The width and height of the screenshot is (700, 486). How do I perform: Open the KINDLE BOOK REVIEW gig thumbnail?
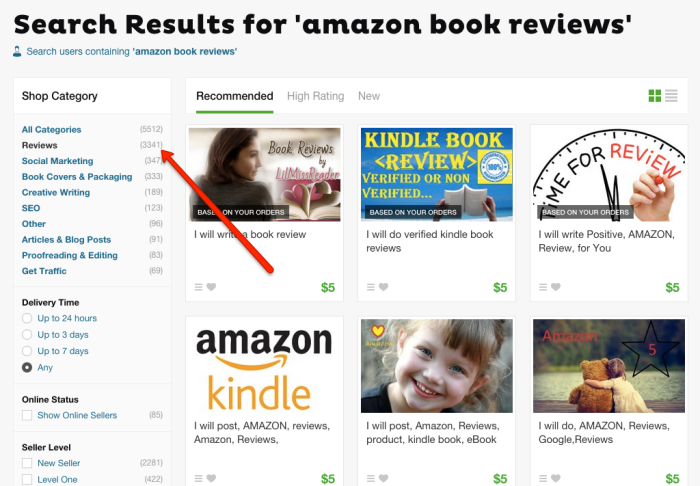tap(437, 174)
